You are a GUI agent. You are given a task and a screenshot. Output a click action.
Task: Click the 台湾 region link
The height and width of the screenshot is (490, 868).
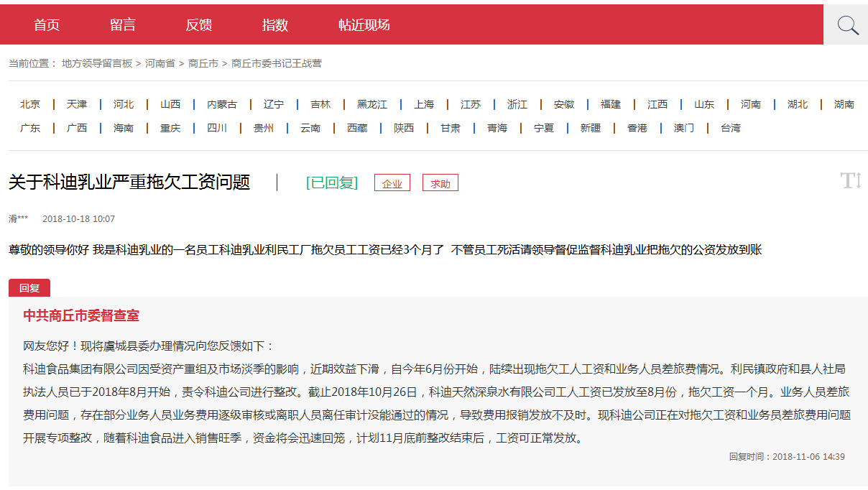point(730,128)
